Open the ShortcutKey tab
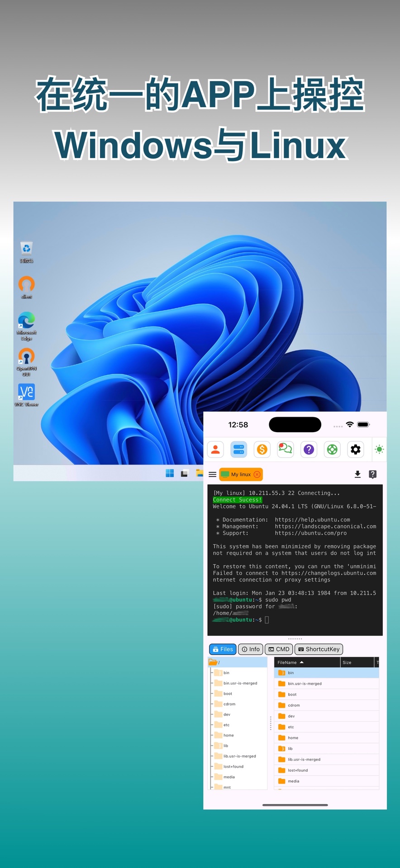Screen dimensions: 400x868 [319, 649]
